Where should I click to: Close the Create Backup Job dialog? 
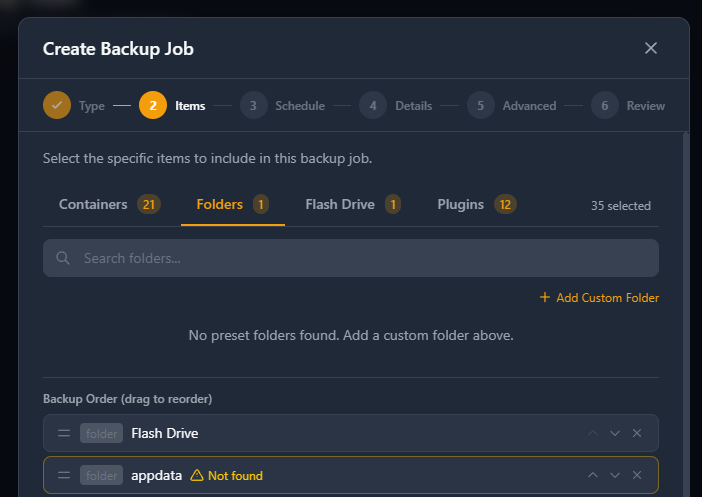point(651,48)
